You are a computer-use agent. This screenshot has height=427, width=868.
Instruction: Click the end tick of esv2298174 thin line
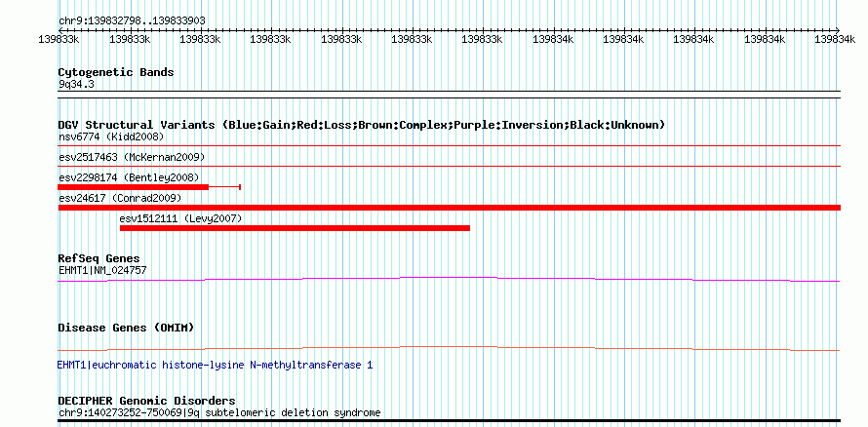[x=240, y=187]
